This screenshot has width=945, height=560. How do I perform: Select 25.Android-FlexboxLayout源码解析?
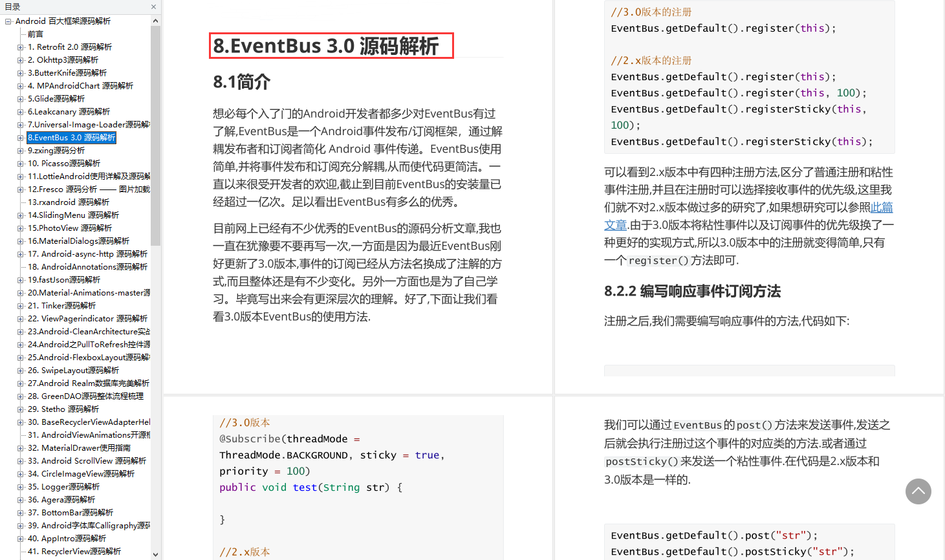(x=89, y=358)
